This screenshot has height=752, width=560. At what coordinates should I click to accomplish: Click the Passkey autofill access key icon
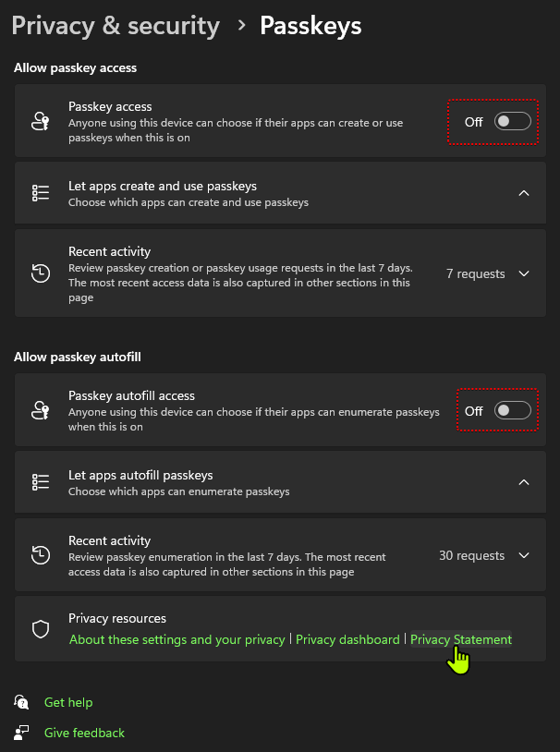(41, 411)
